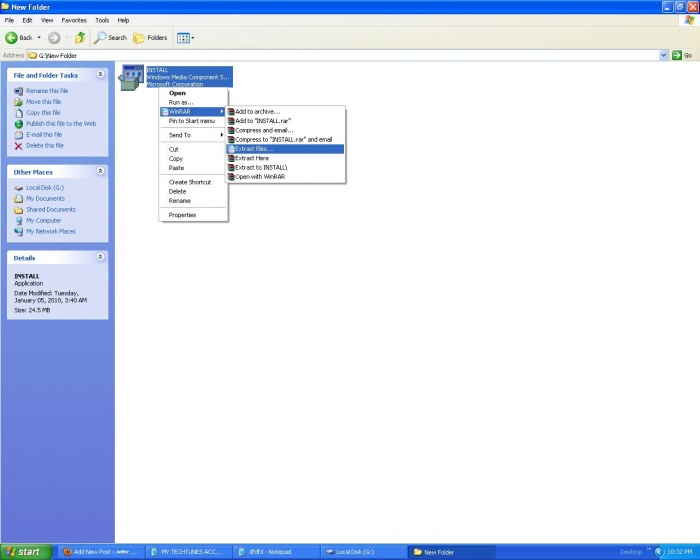Viewport: 700px width, 560px height.
Task: Collapse the Other Places panel
Action: click(x=100, y=171)
